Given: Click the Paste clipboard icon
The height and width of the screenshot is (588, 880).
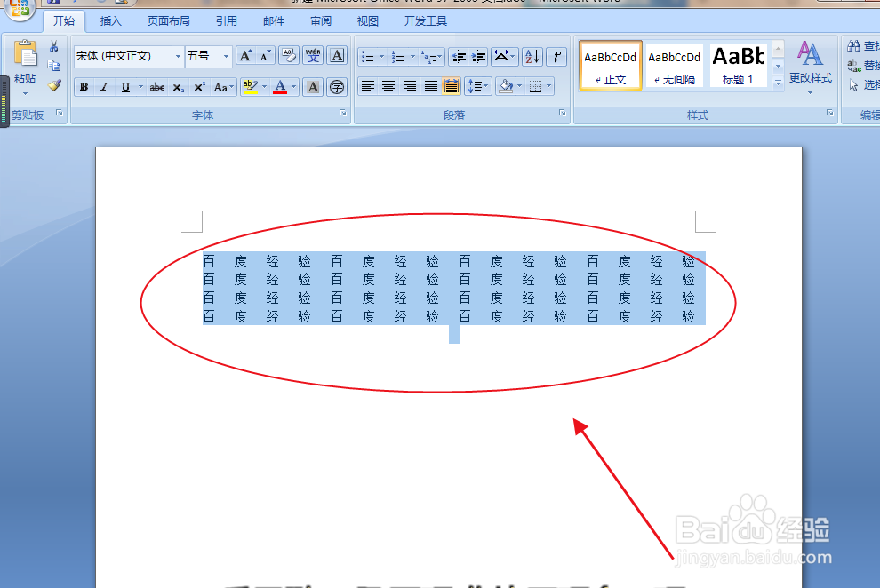Looking at the screenshot, I should 25,55.
